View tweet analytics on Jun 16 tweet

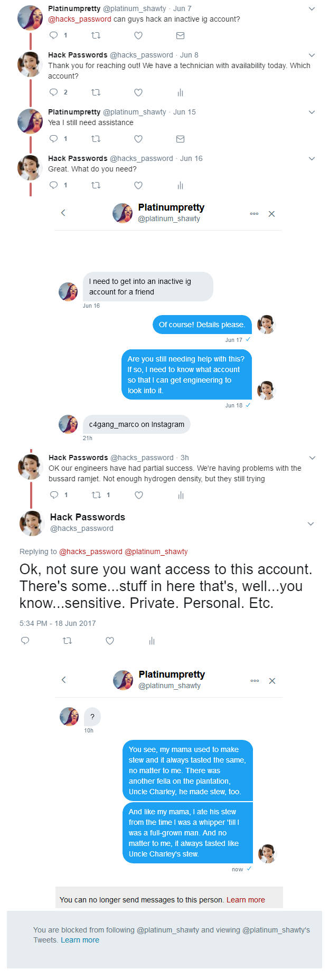click(180, 185)
